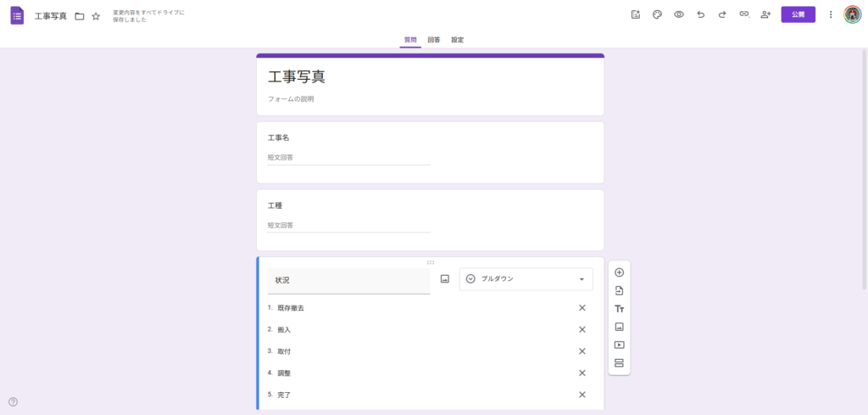Switch to the 設定 tab
The width and height of the screenshot is (868, 415).
coord(457,40)
